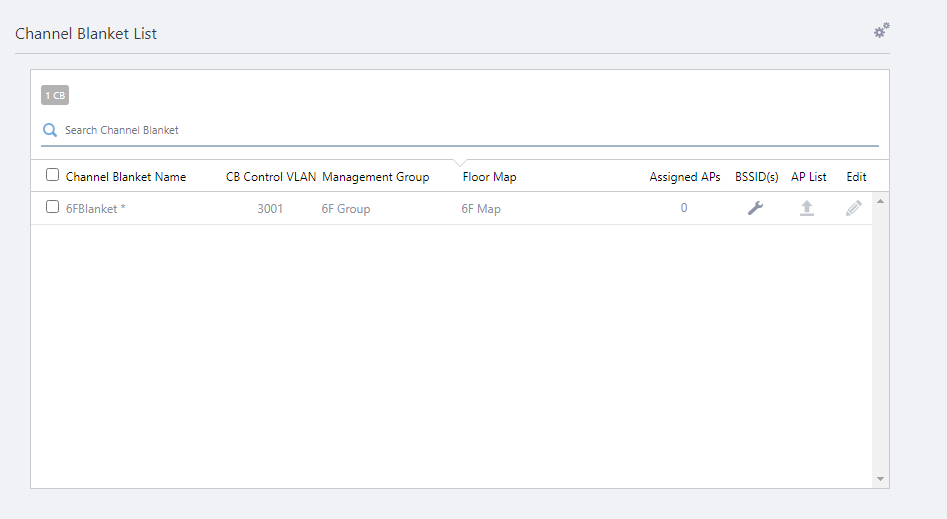Check the 6FBlanket row checkbox
Screen dimensions: 947x519
pyautogui.click(x=53, y=207)
